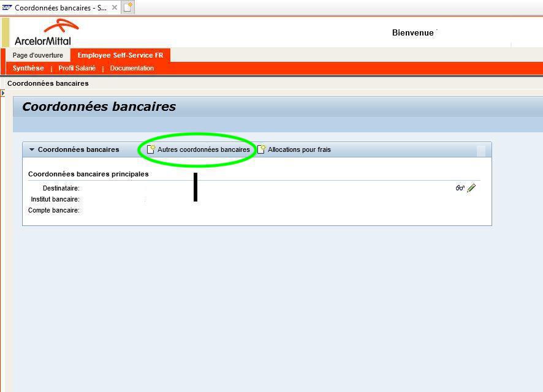Open Allocations pour frais
Screen dimensions: 543x392
click(298, 149)
